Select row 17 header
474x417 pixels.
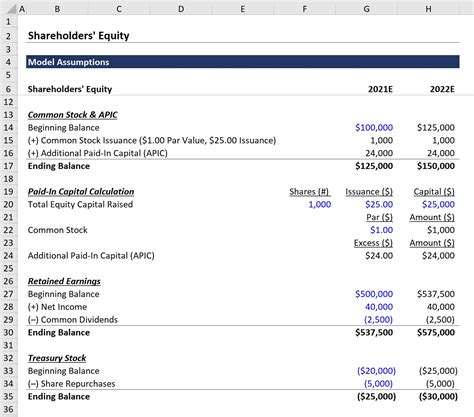click(x=8, y=166)
